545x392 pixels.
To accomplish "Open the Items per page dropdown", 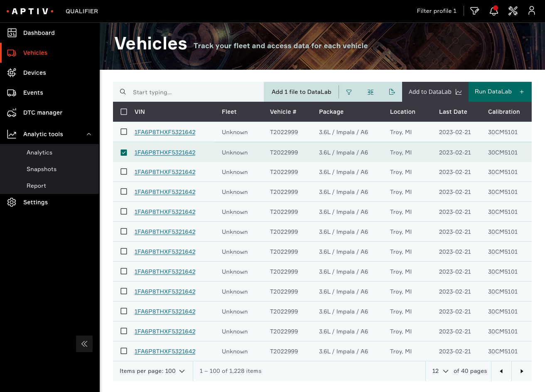I will click(x=152, y=371).
